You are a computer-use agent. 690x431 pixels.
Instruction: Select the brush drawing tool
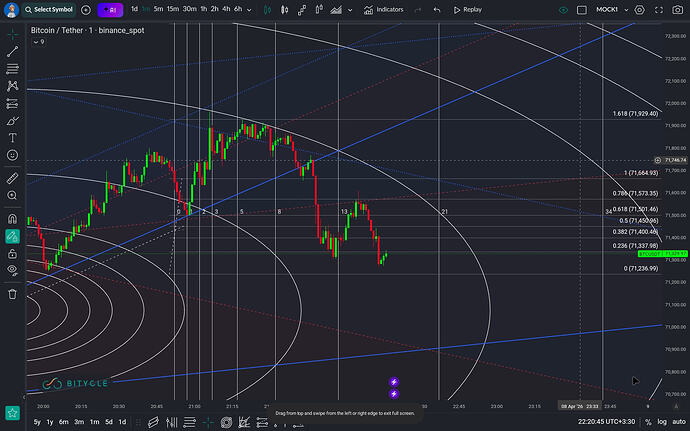[12, 121]
